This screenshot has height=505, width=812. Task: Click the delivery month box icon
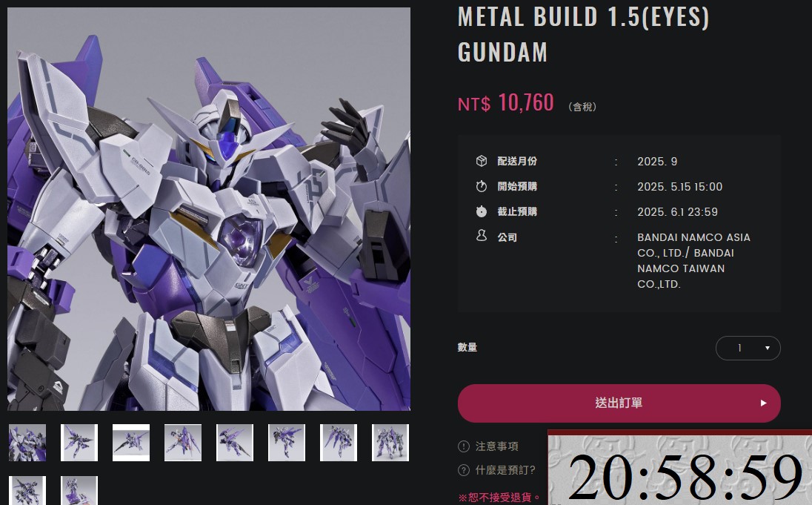[481, 161]
